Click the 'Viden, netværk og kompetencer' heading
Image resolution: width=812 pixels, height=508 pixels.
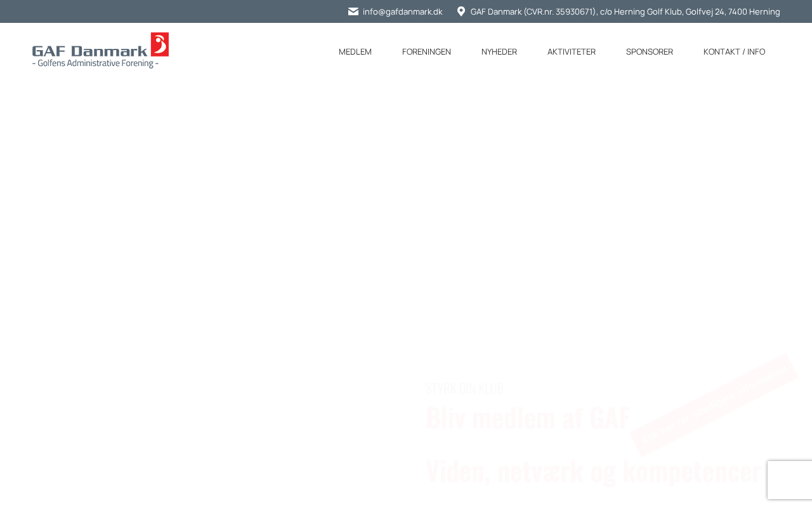point(593,471)
